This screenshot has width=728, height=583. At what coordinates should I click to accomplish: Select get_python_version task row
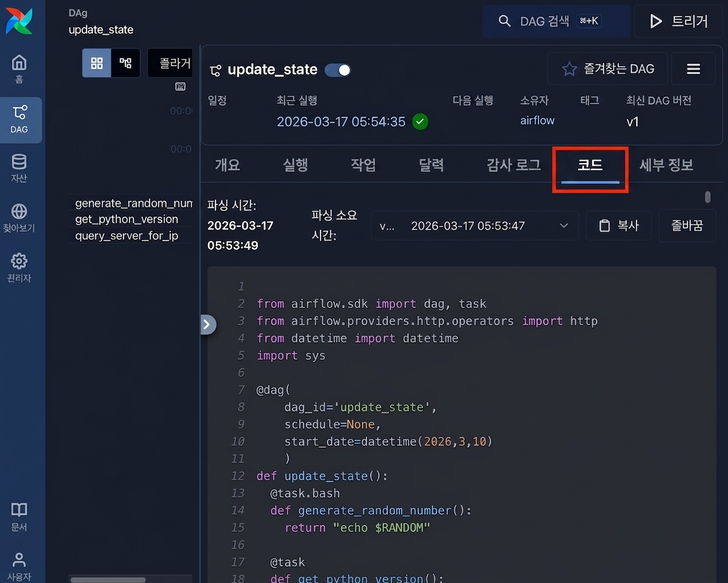[130, 219]
